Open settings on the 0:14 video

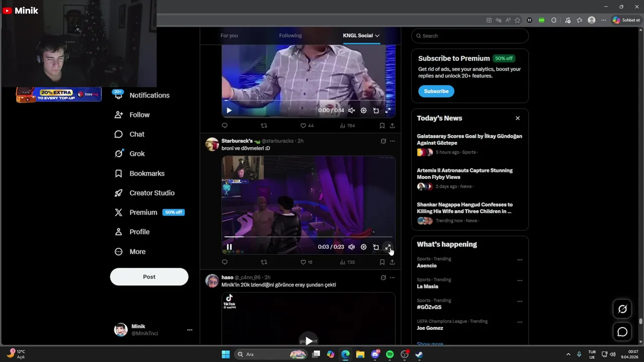click(x=364, y=110)
